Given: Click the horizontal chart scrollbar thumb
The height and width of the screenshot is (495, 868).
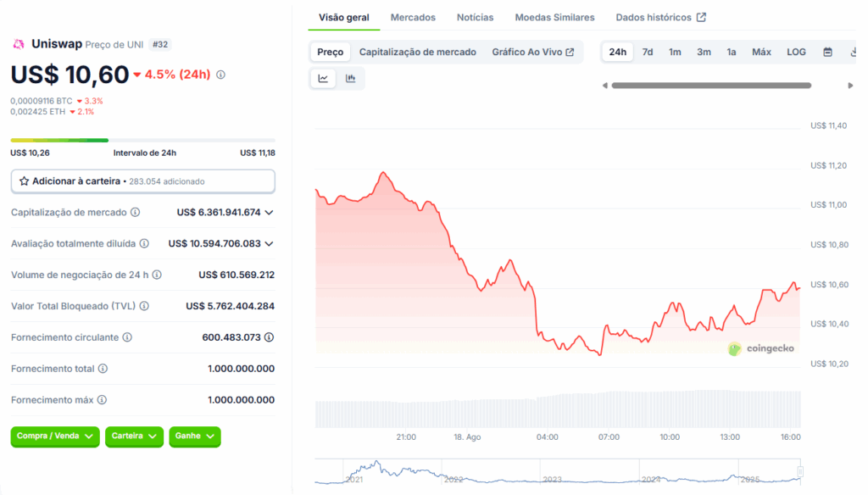Looking at the screenshot, I should 711,86.
